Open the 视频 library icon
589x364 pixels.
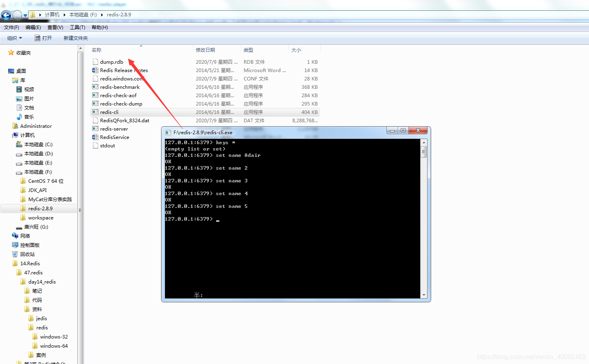tap(19, 89)
